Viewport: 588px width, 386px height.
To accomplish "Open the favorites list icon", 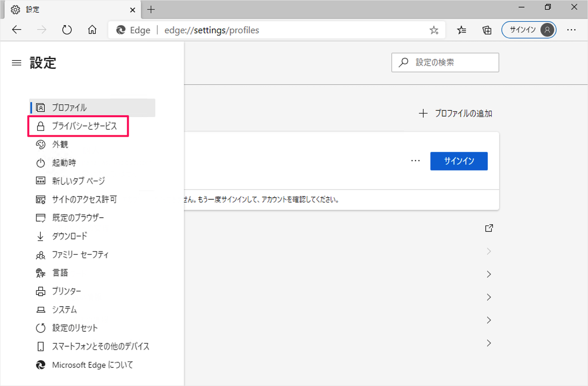I will pos(462,30).
